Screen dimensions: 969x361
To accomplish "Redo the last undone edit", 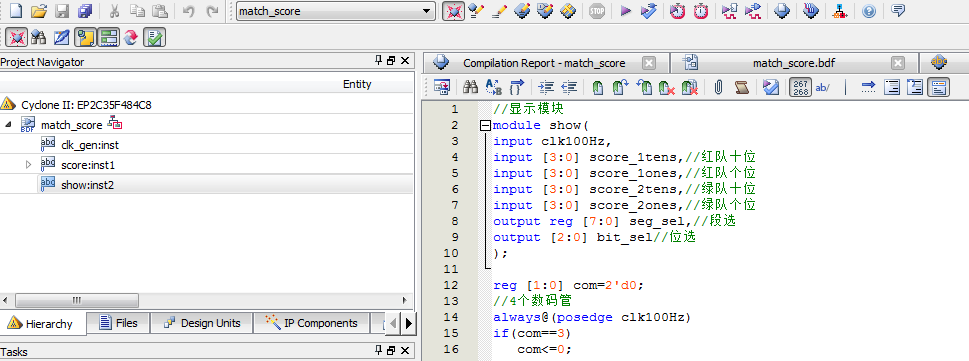I will 212,11.
